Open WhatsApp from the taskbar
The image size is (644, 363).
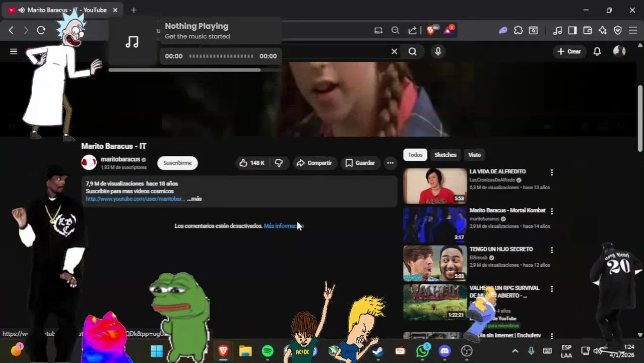[x=422, y=351]
